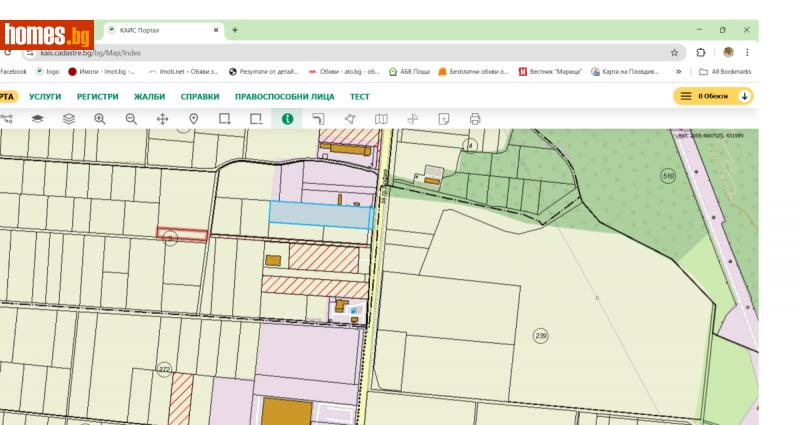Viewport: 800px width, 425px height.
Task: Open the All Bookmarks folder
Action: coord(727,72)
